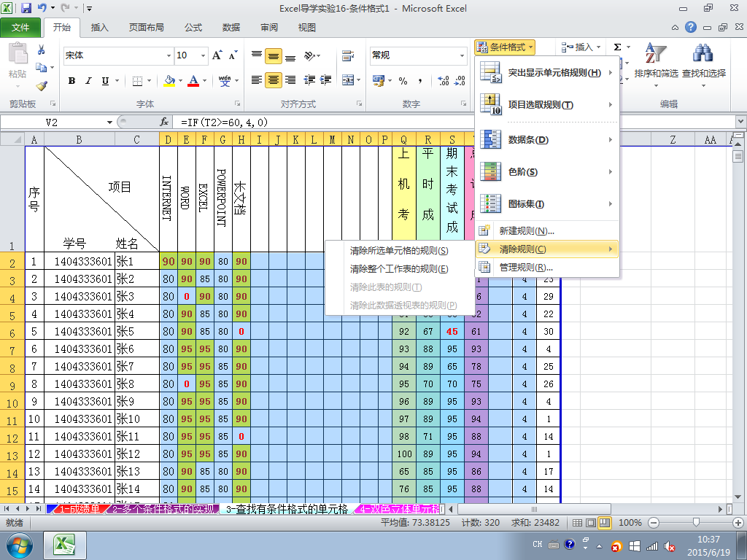Open the font color dropdown arrow

(205, 81)
